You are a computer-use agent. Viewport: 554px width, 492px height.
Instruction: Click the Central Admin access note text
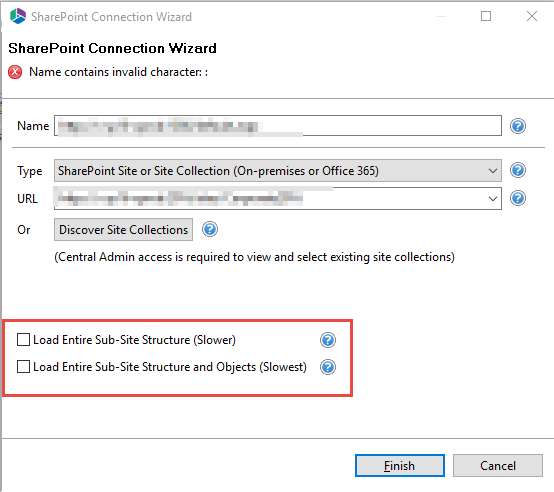pyautogui.click(x=254, y=257)
